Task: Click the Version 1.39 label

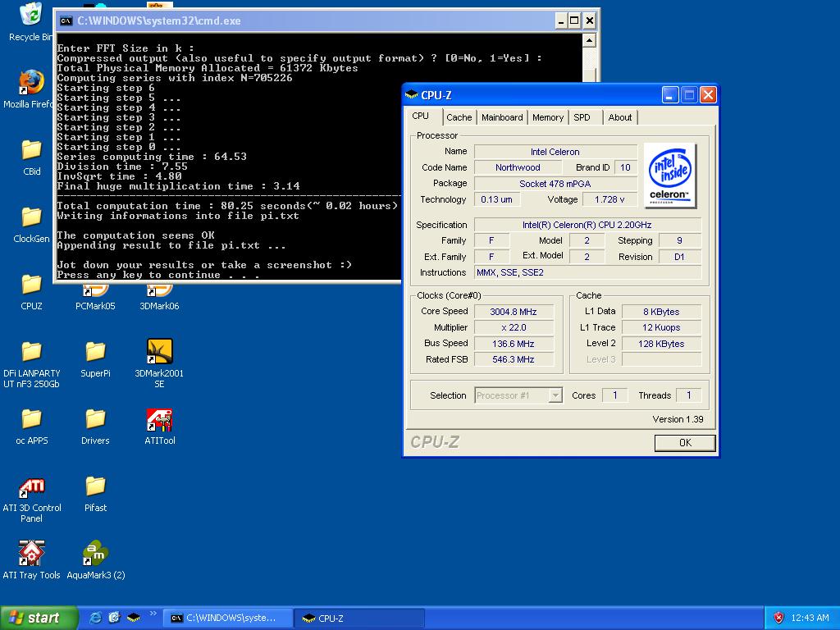Action: pos(678,419)
